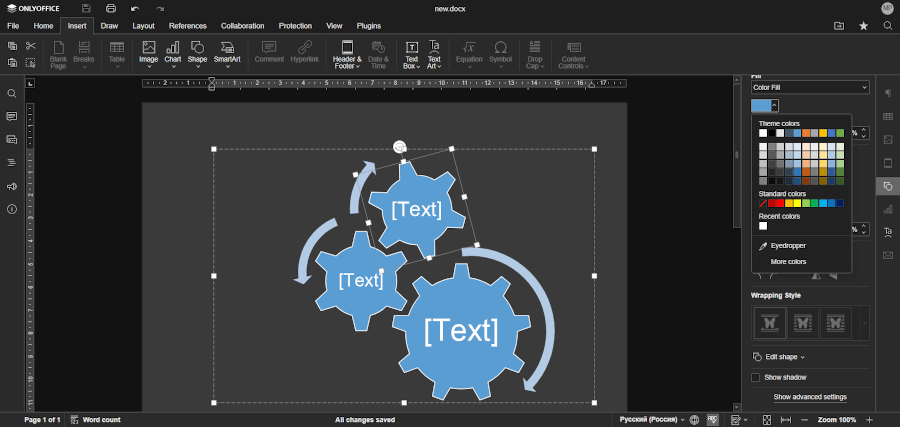Click the Fit to width icon
The width and height of the screenshot is (900, 427).
tap(785, 420)
